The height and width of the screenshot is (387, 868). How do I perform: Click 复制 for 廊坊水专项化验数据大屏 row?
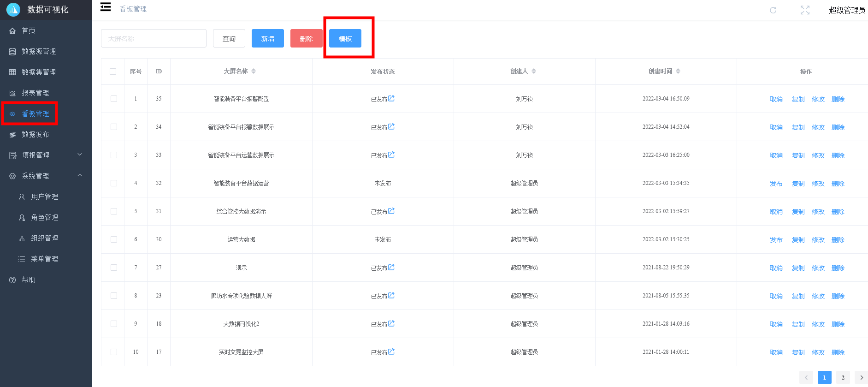(798, 296)
